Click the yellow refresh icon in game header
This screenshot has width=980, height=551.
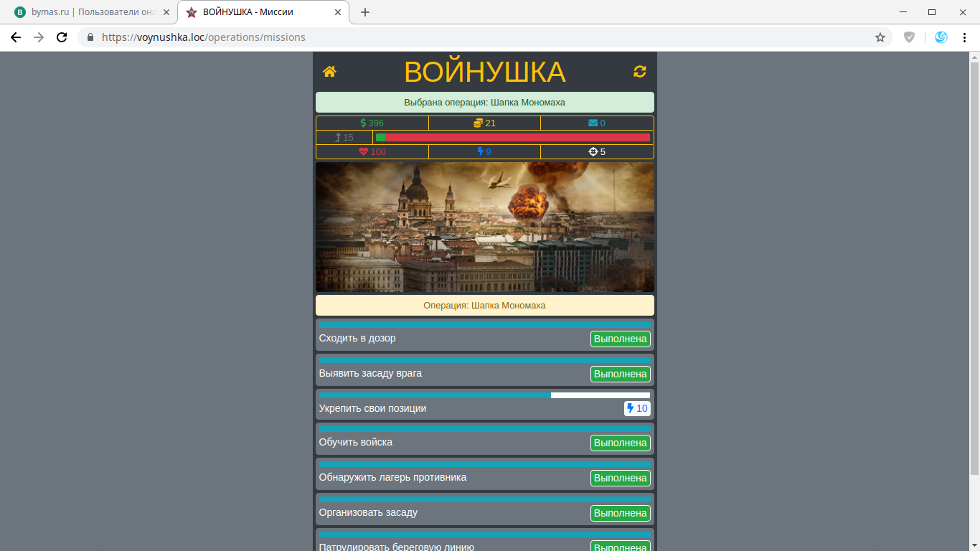[640, 72]
